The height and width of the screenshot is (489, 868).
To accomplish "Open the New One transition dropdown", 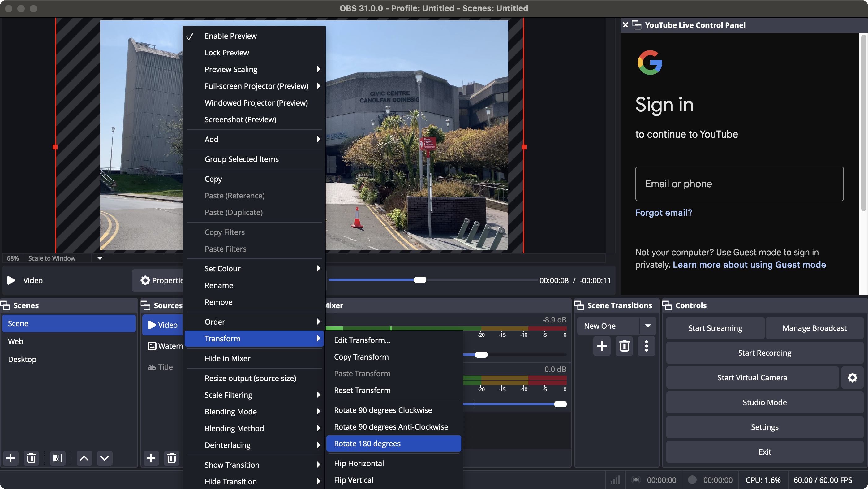I will click(647, 326).
